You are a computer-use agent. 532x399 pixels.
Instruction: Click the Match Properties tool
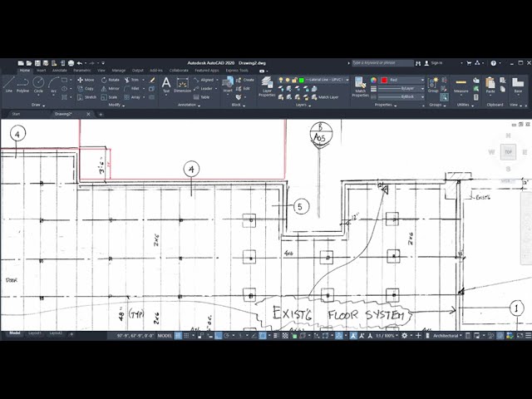[x=360, y=86]
